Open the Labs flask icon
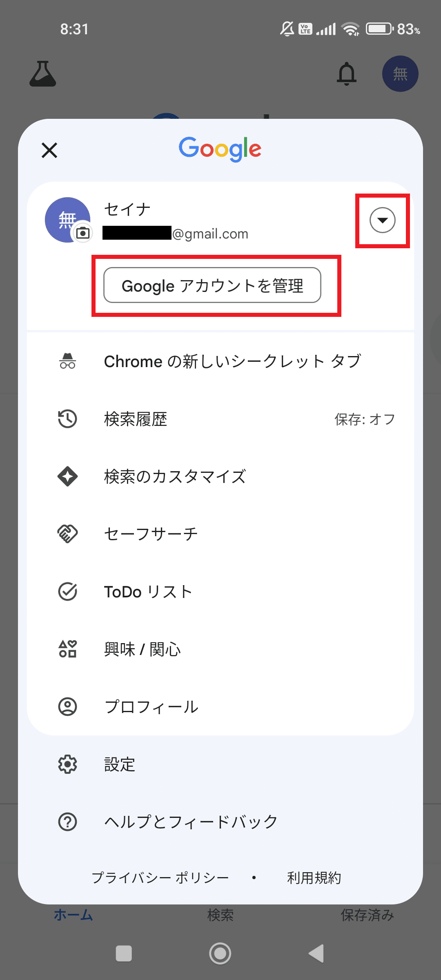441x980 pixels. click(43, 74)
